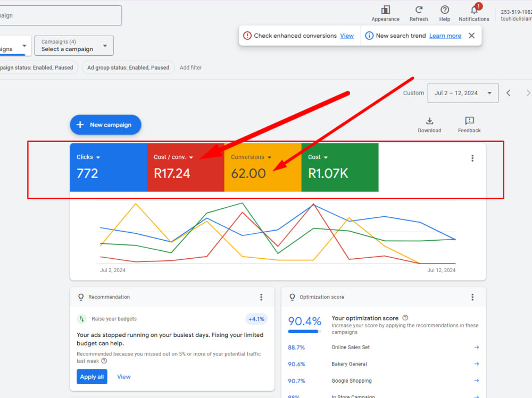The width and height of the screenshot is (532, 398).
Task: Close the notification banner with X
Action: point(471,36)
